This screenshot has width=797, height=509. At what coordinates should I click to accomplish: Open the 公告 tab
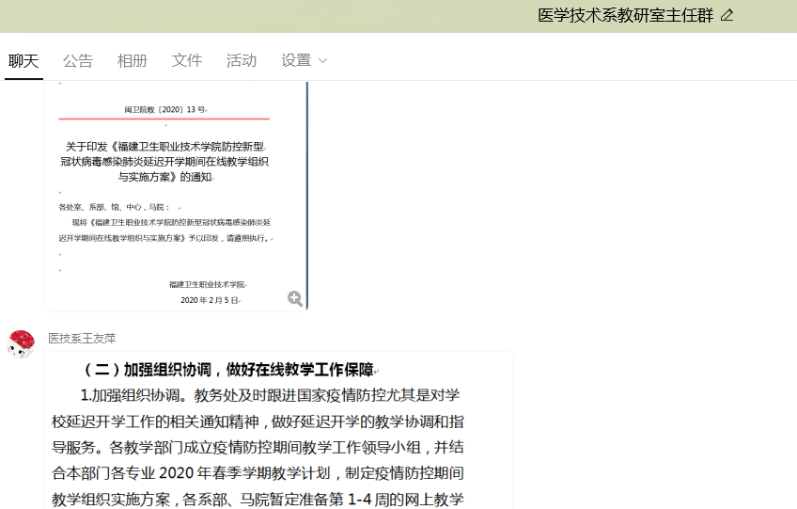(x=78, y=61)
